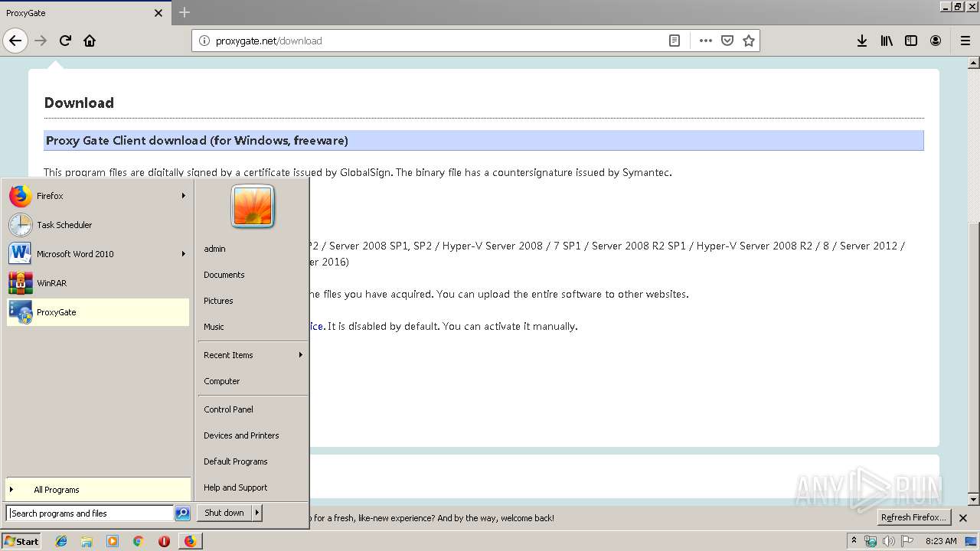Open Chrome from taskbar
Image resolution: width=980 pixels, height=551 pixels.
[x=138, y=541]
